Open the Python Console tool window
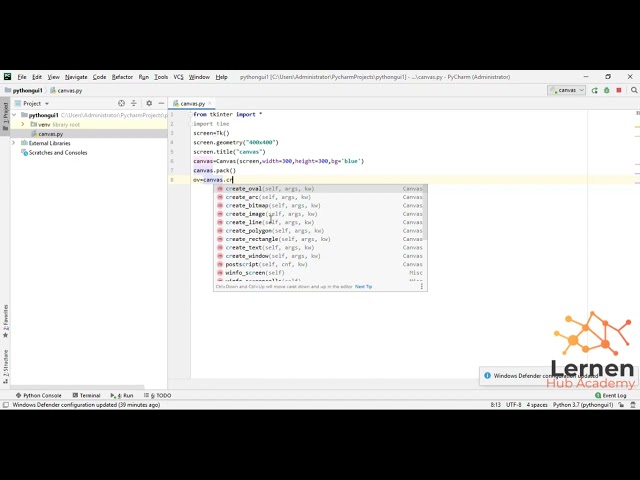The image size is (640, 480). coord(38,396)
